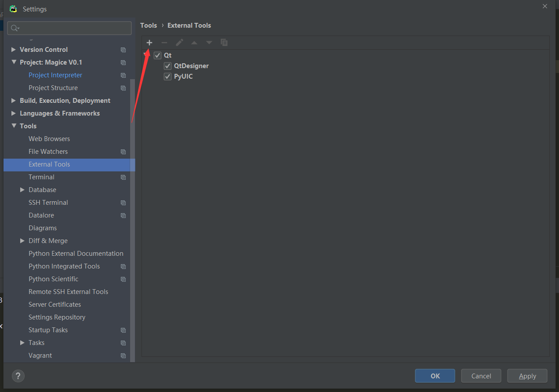
Task: Click project-level icon beside Project Structure
Action: [123, 88]
